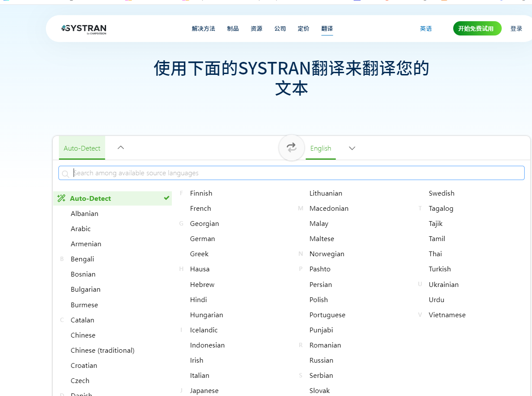Select Thai as source language
The width and height of the screenshot is (532, 396).
435,254
